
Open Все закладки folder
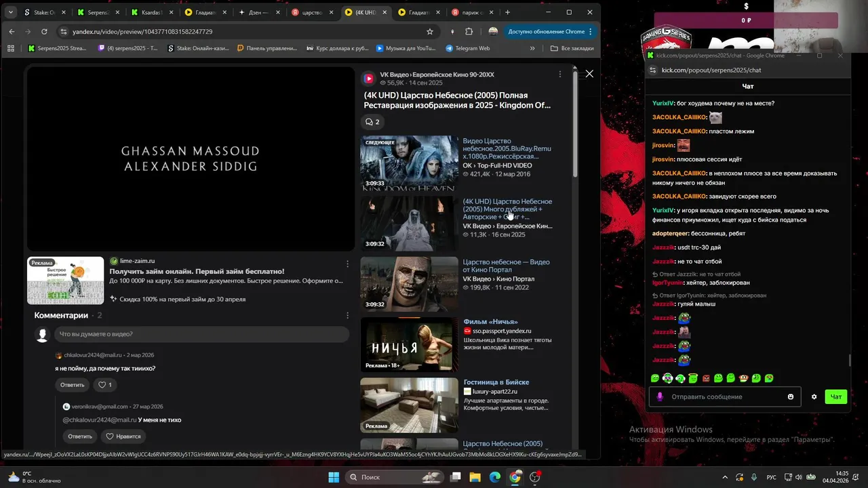pyautogui.click(x=572, y=48)
